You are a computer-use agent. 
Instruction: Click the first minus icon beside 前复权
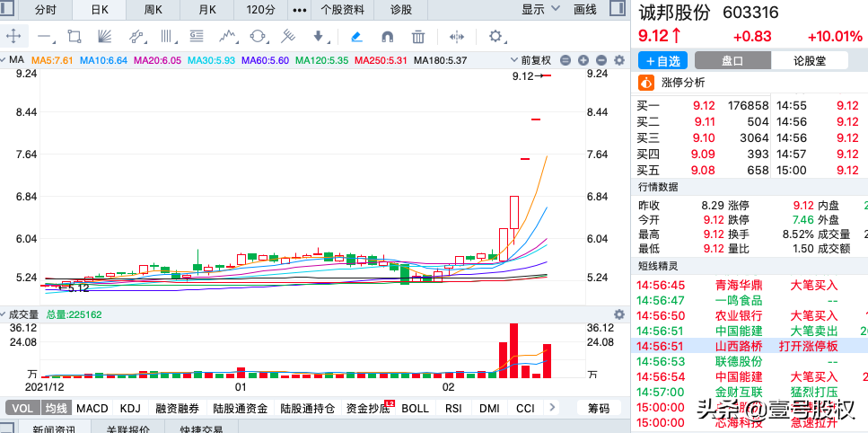click(566, 60)
